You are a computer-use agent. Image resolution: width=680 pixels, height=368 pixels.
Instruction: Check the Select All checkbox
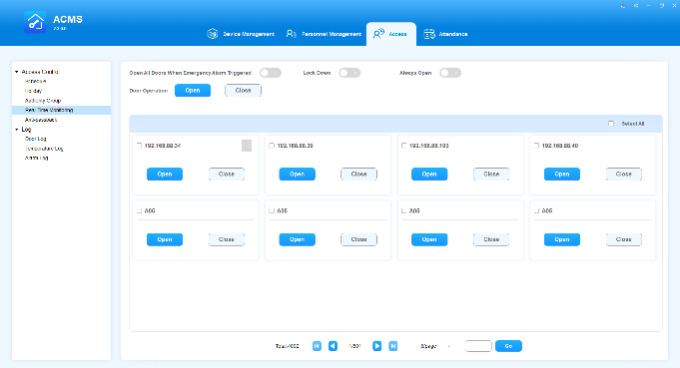point(611,124)
